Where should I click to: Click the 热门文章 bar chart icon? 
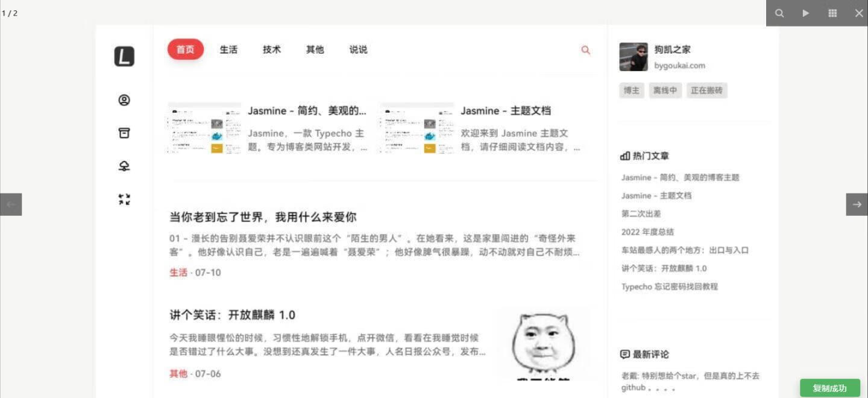[625, 156]
